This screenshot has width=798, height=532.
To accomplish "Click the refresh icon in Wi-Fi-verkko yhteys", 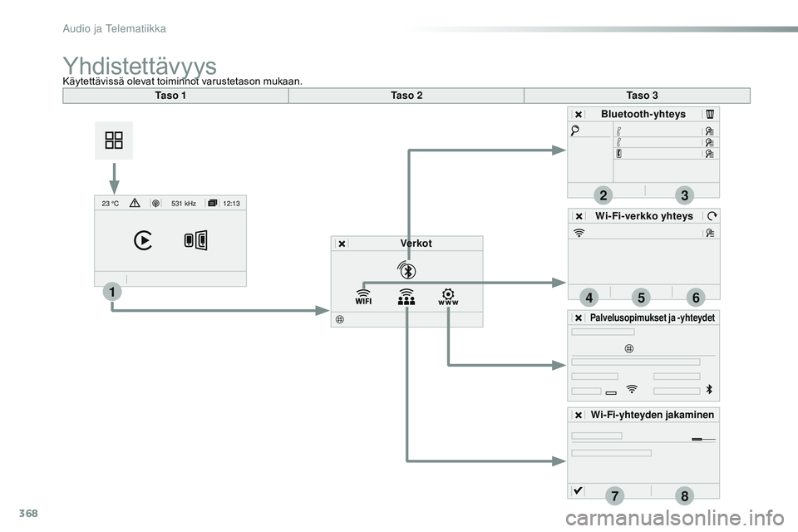I will tap(712, 216).
